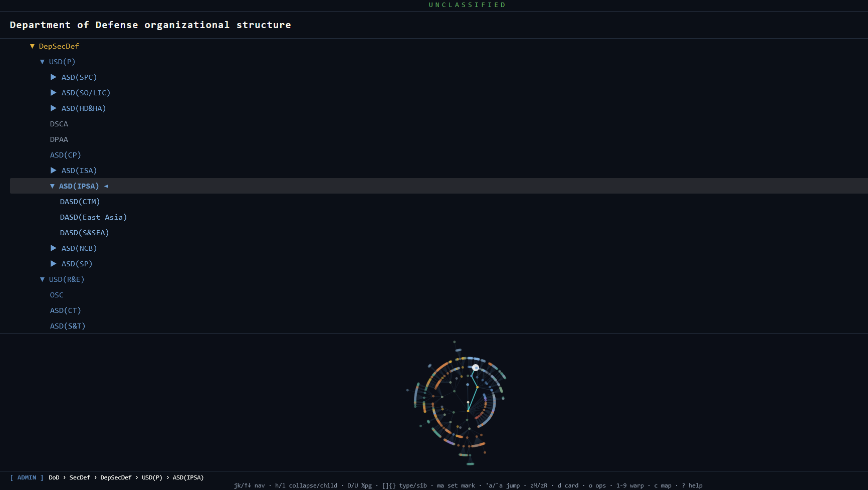Click the ASD(SO/LIC) label
The image size is (868, 490).
(x=86, y=93)
